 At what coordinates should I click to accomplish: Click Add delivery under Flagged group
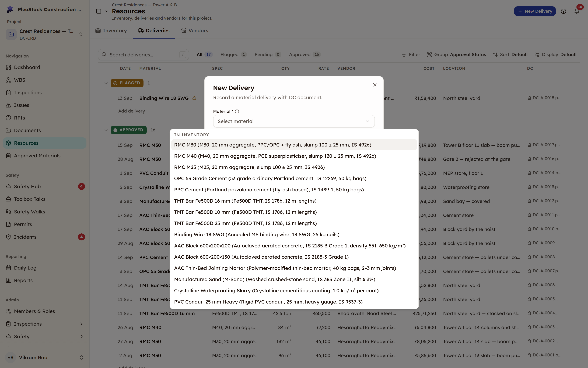tap(129, 111)
